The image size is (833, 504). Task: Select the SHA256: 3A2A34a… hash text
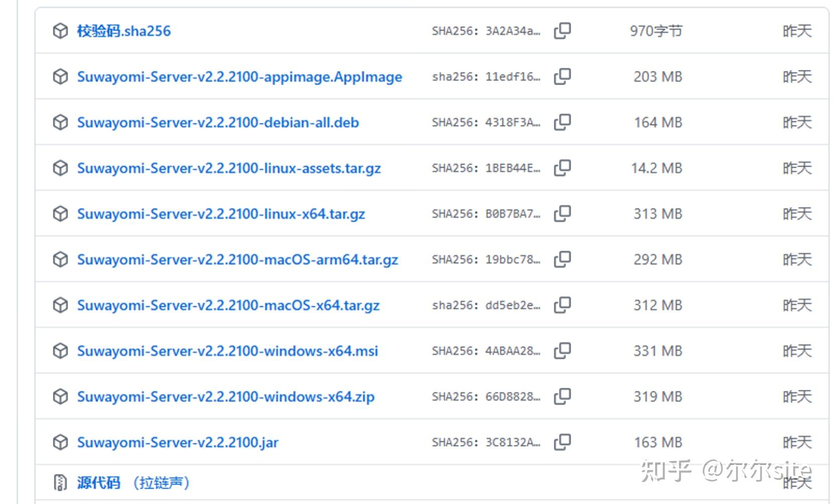pos(486,31)
